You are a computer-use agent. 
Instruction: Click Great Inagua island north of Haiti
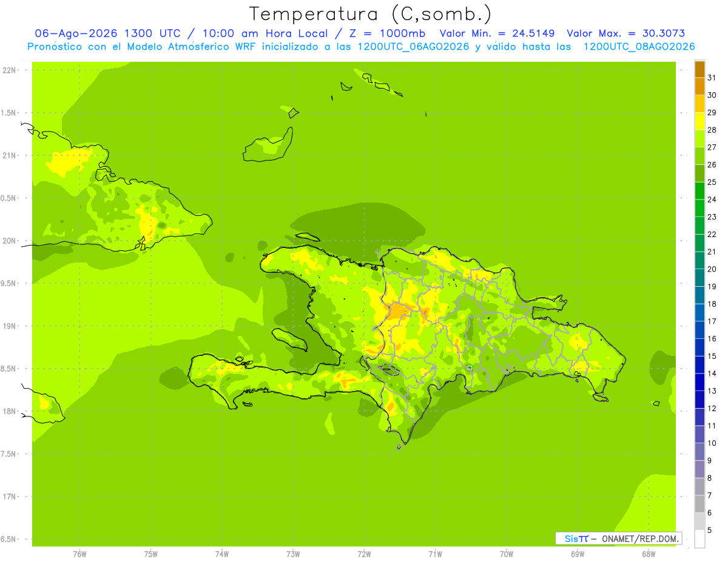coord(267,146)
